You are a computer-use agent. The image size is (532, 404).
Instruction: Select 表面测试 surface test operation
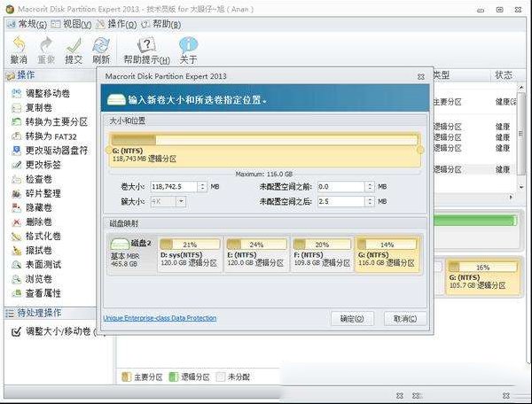coord(35,264)
